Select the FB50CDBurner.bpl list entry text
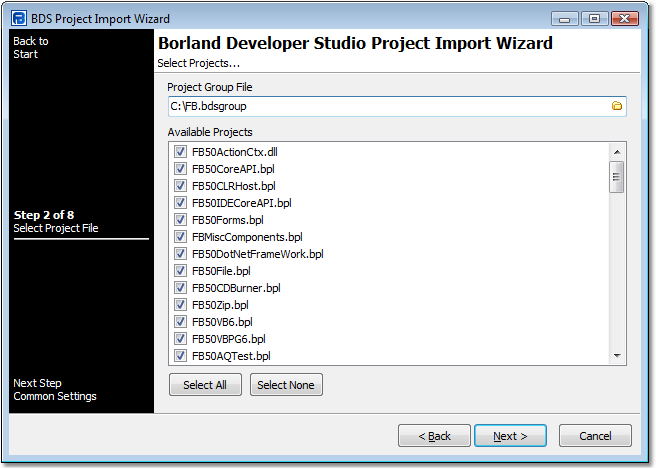This screenshot has height=470, width=656. (236, 288)
